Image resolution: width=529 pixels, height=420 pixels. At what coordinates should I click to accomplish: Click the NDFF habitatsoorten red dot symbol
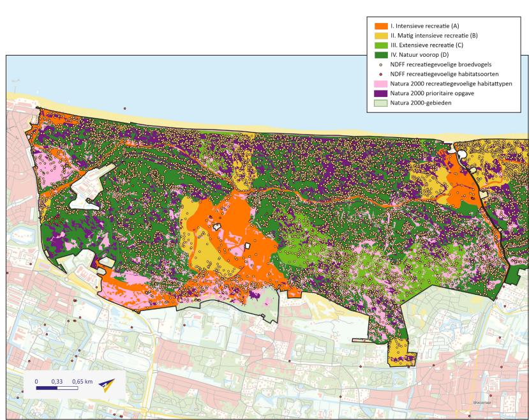[381, 74]
